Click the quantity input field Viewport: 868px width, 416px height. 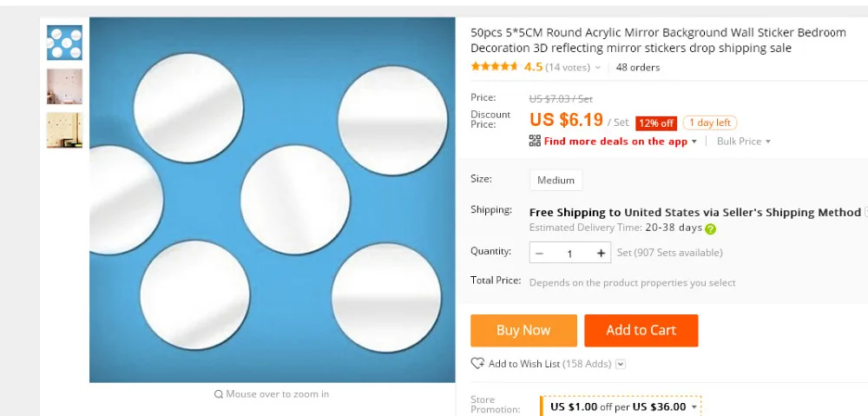coord(569,253)
